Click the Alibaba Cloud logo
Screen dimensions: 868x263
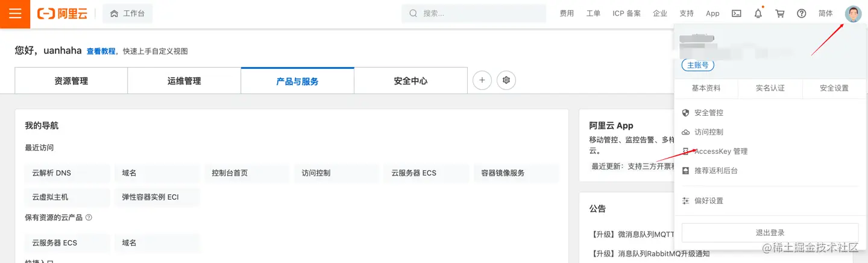(x=63, y=14)
